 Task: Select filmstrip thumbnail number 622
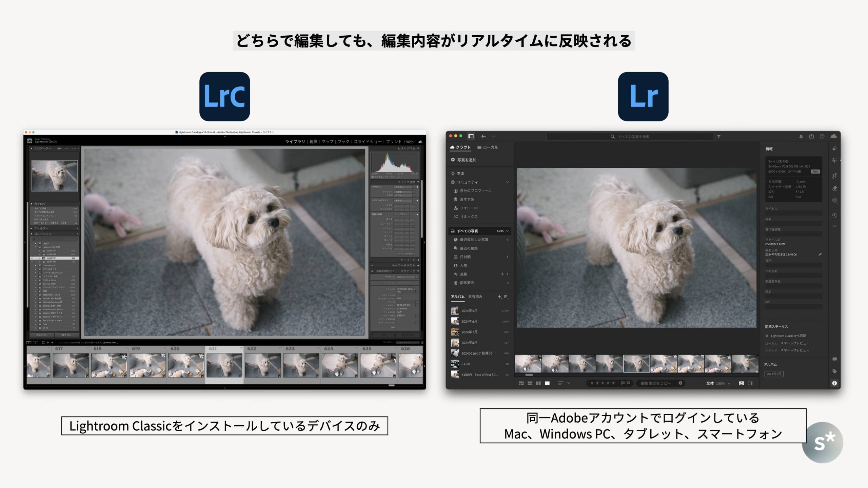(x=263, y=365)
